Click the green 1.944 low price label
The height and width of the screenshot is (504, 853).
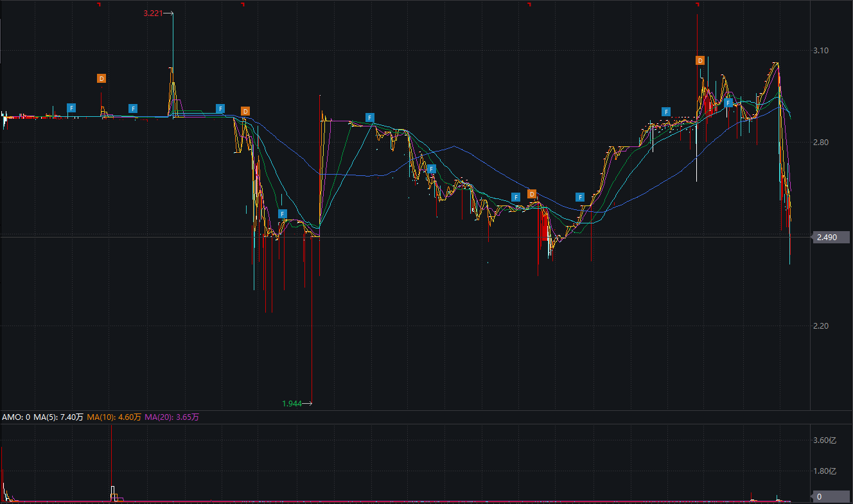pyautogui.click(x=292, y=403)
